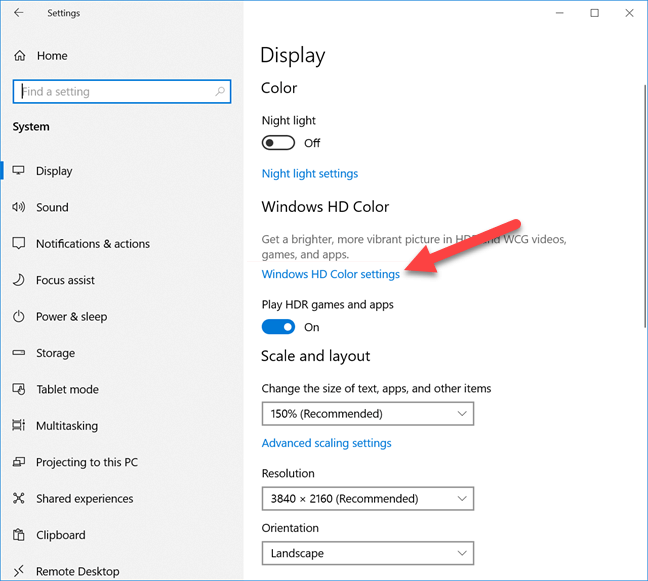The width and height of the screenshot is (648, 581).
Task: Click the search magnifier icon
Action: point(220,91)
